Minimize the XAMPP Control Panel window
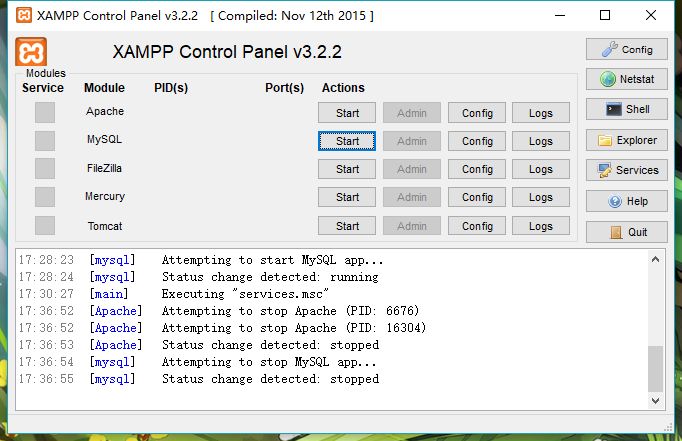This screenshot has width=682, height=441. tap(560, 15)
